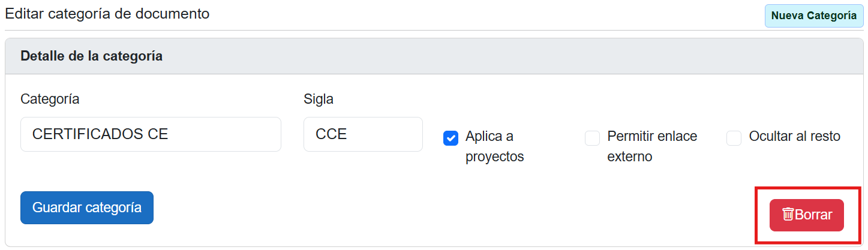This screenshot has height=250, width=868.
Task: Delete the category using the Borrar button
Action: [806, 215]
